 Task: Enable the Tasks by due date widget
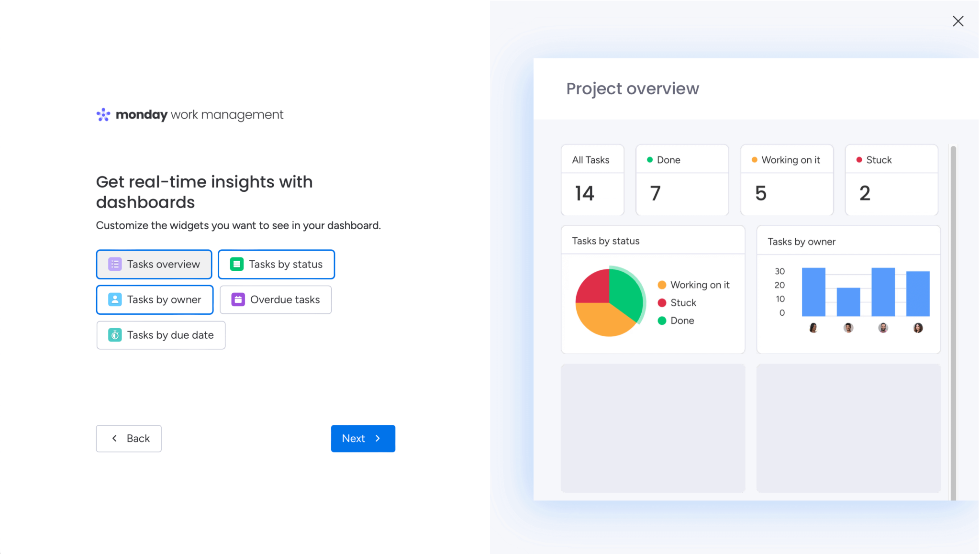(161, 335)
